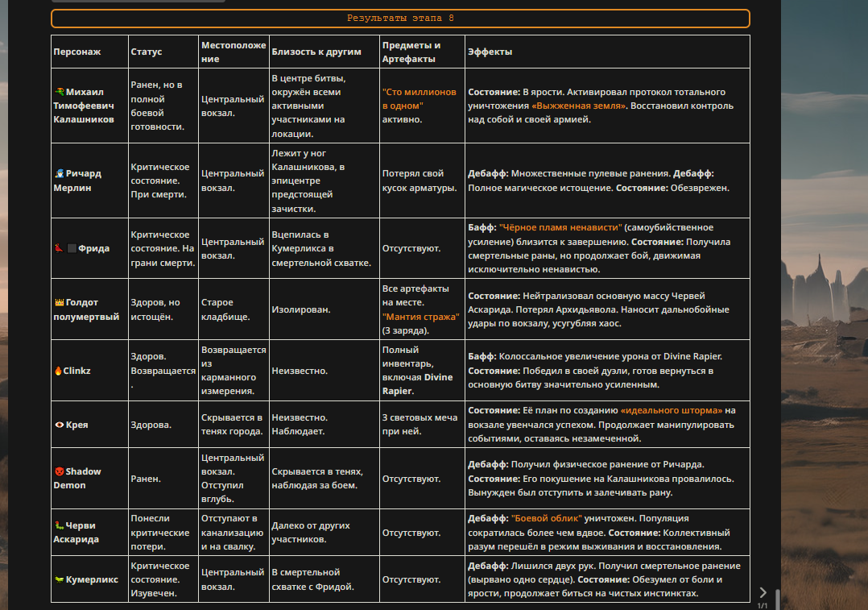
Task: Click orange text "Чёрное пламя ненависти"
Action: (560, 228)
